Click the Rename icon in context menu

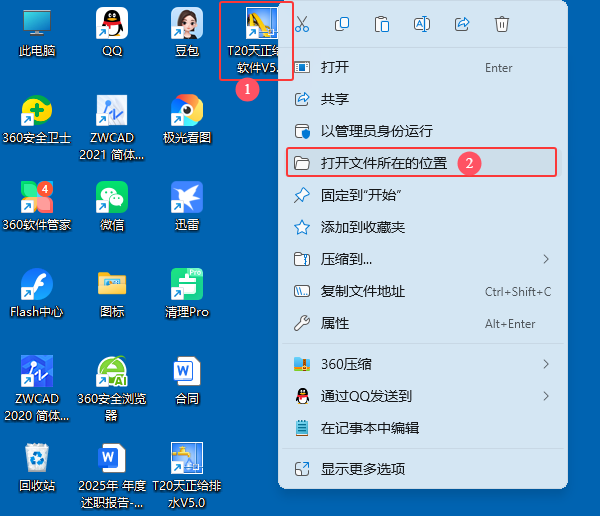[422, 24]
